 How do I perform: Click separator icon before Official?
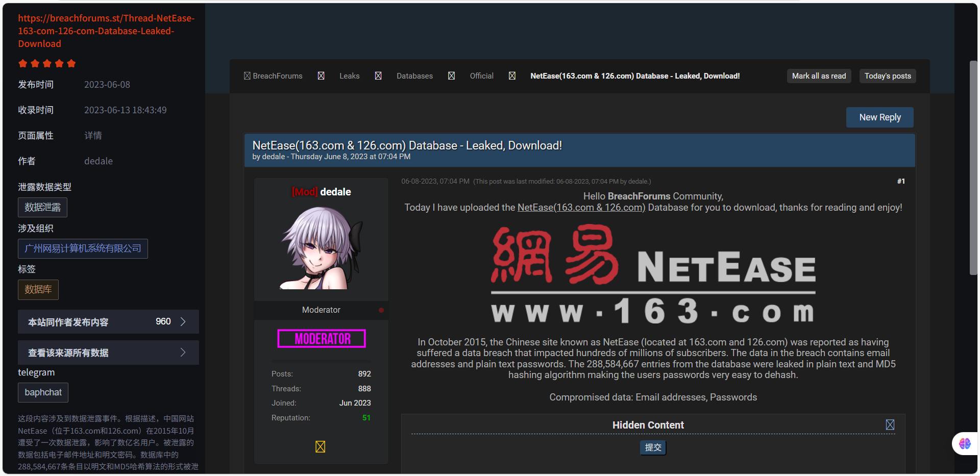[x=451, y=76]
